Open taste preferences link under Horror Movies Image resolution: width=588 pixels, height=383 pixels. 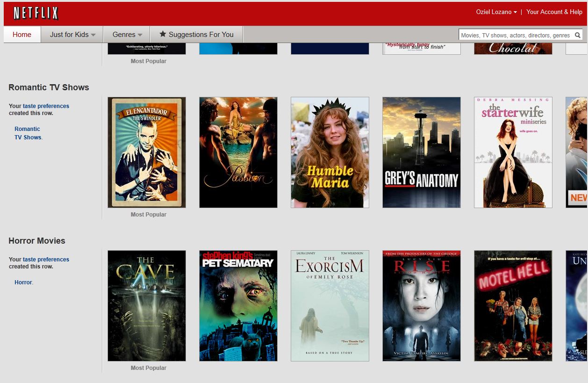(46, 260)
